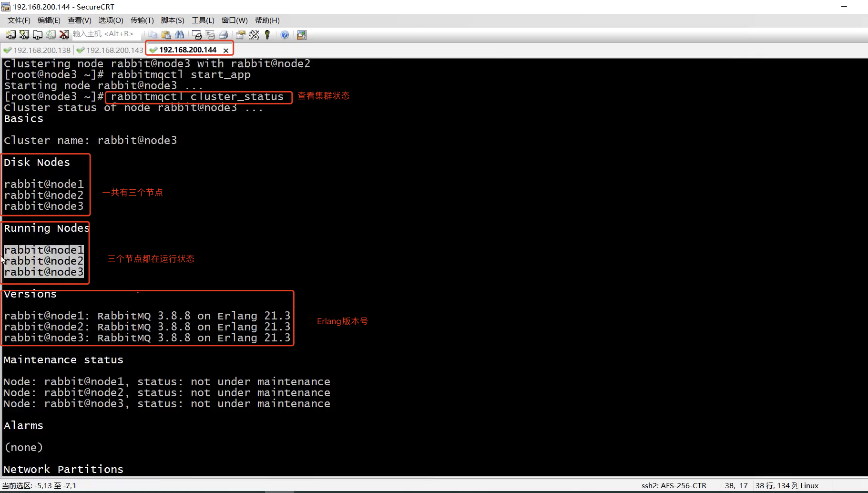Viewport: 868px width, 493px height.
Task: Click the Keymap Editor icon
Action: 254,34
